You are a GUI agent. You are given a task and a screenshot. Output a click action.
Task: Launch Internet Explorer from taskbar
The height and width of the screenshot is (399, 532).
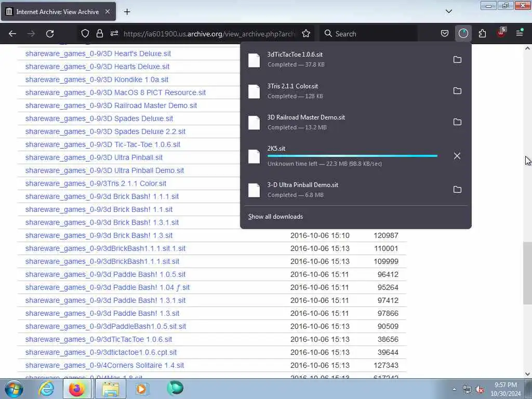46,389
